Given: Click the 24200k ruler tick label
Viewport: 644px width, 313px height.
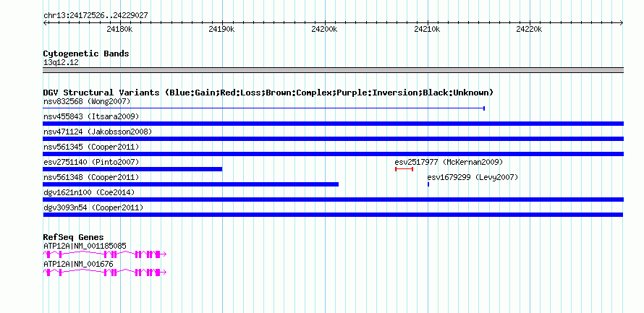Looking at the screenshot, I should 324,29.
